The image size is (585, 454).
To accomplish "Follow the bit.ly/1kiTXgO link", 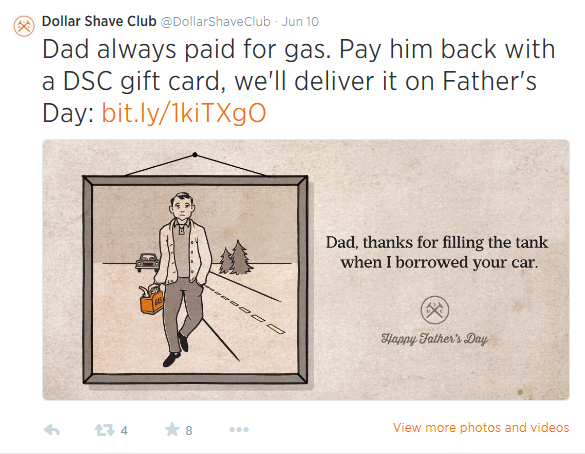I will click(x=184, y=113).
